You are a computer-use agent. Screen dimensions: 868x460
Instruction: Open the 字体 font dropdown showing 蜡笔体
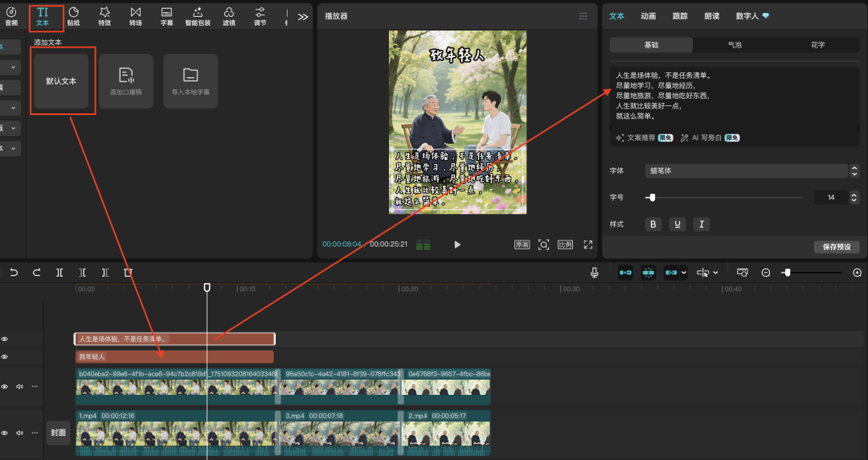747,170
